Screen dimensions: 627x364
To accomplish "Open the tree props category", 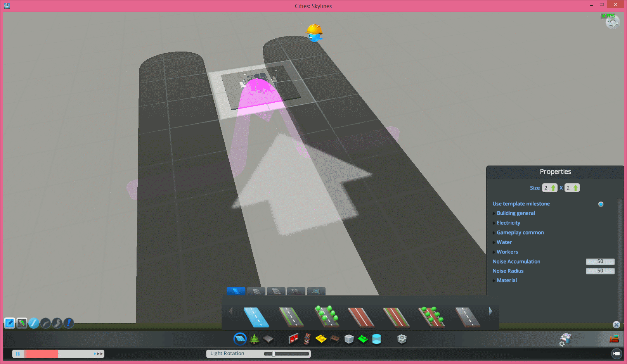I will (255, 339).
